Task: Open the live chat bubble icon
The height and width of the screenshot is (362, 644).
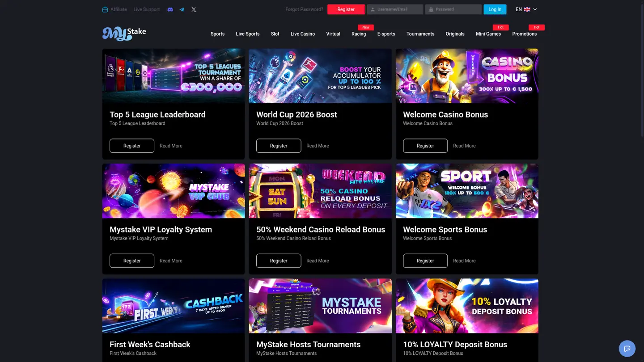Action: [627, 349]
